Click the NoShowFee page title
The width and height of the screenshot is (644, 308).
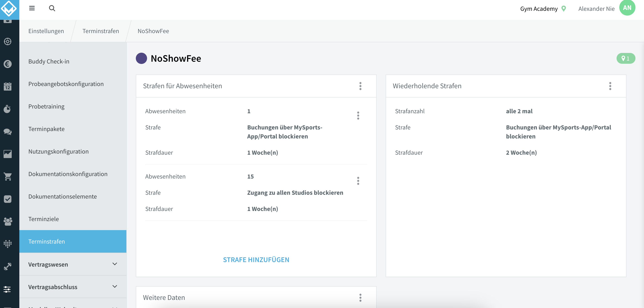coord(176,58)
